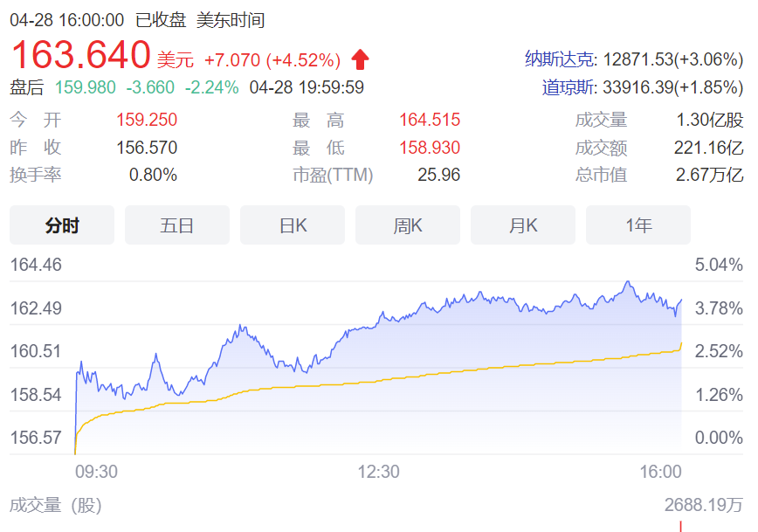
Task: Click the 最高 value 164.515
Action: (430, 121)
